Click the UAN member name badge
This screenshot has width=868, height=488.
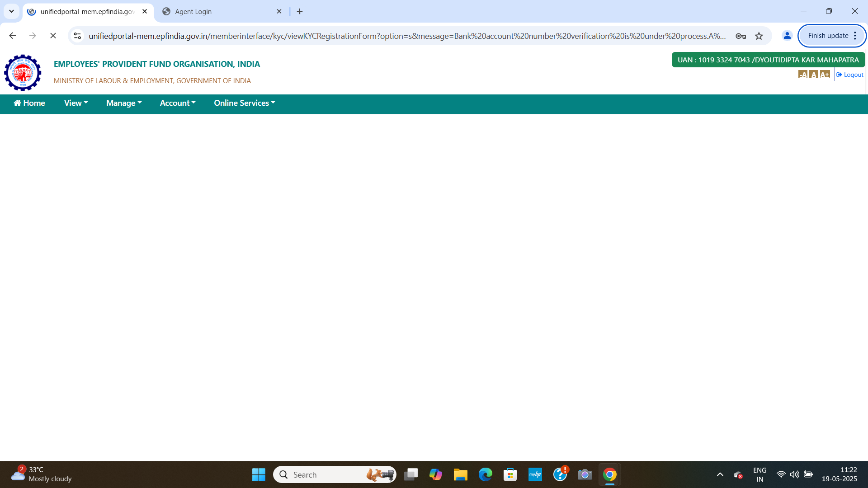point(768,60)
